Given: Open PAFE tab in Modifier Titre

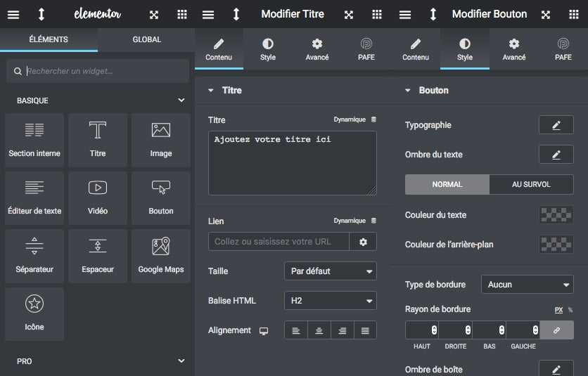Looking at the screenshot, I should (366, 49).
